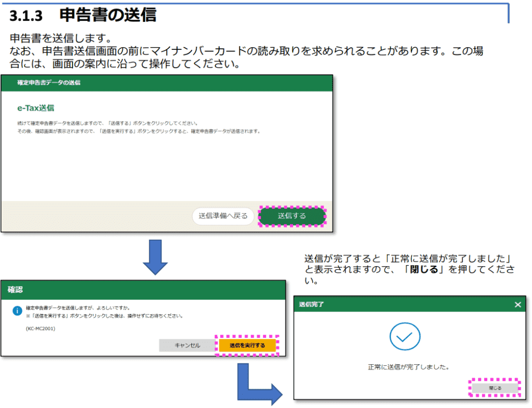Image resolution: width=532 pixels, height=408 pixels.
Task: Click the 送信準備へ戻る button
Action: tap(222, 216)
